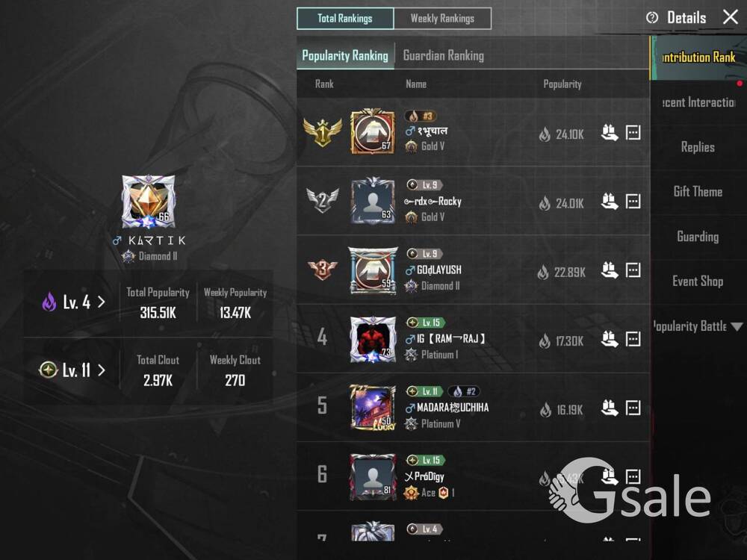Click the gift icon for the rank 1 player
This screenshot has width=747, height=560.
point(610,132)
